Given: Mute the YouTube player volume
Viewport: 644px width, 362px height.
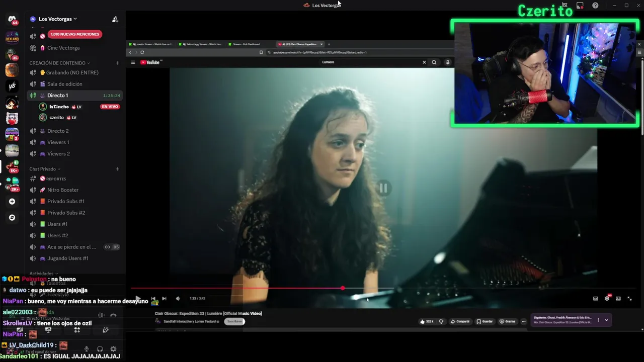Looking at the screenshot, I should coord(178,298).
